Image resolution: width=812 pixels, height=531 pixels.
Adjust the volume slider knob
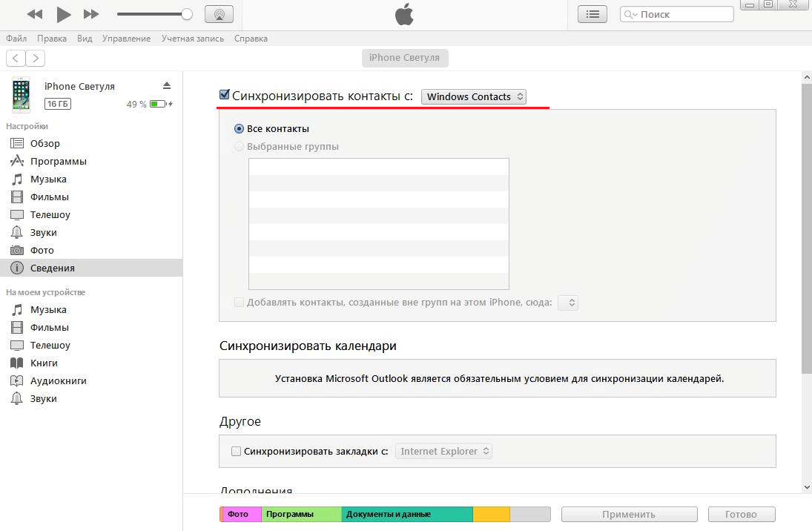click(x=187, y=14)
